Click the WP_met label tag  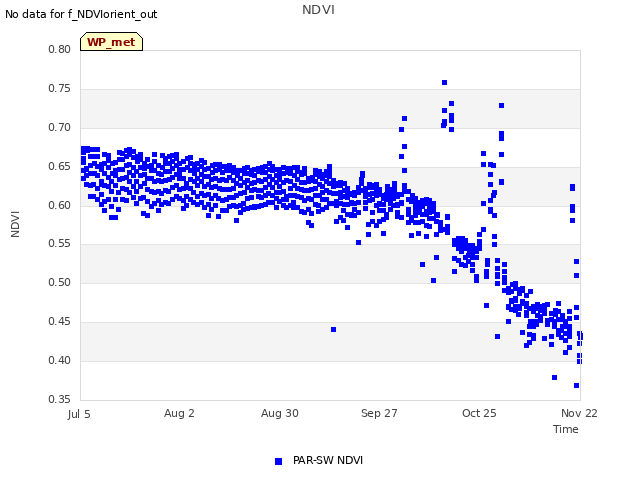(111, 42)
